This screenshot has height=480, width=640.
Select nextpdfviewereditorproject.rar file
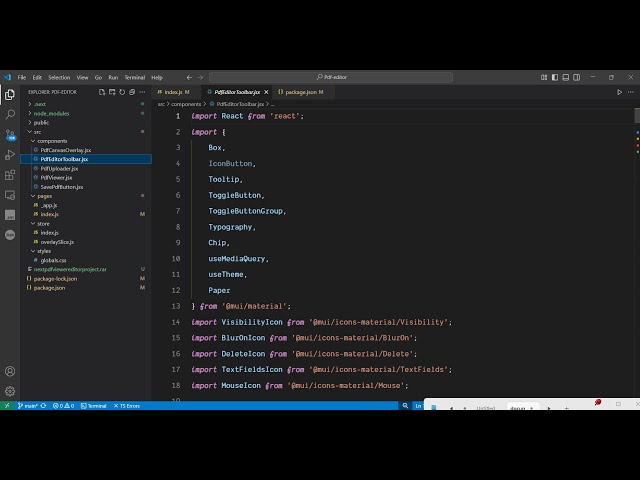pos(87,269)
